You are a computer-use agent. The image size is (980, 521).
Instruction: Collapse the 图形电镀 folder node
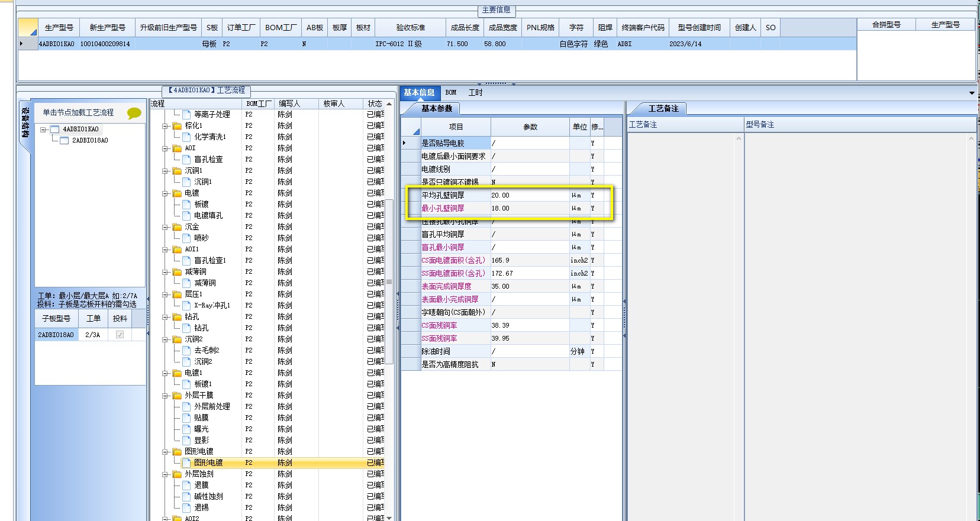pyautogui.click(x=165, y=452)
